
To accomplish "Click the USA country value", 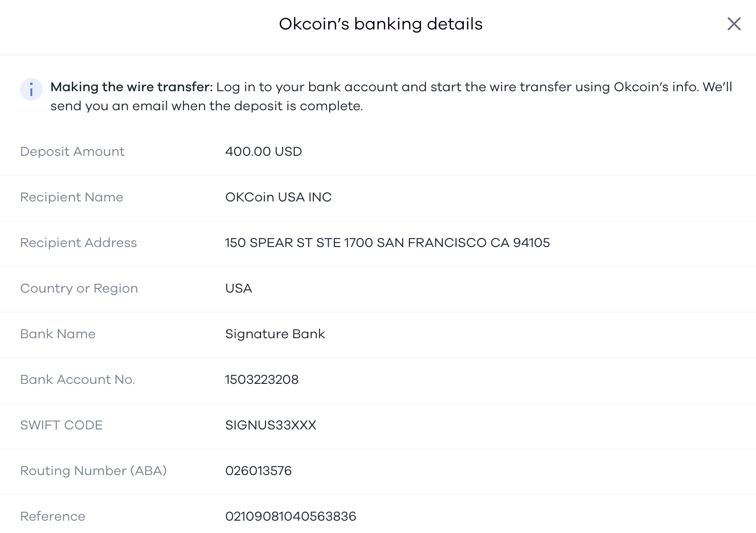I will point(238,288).
